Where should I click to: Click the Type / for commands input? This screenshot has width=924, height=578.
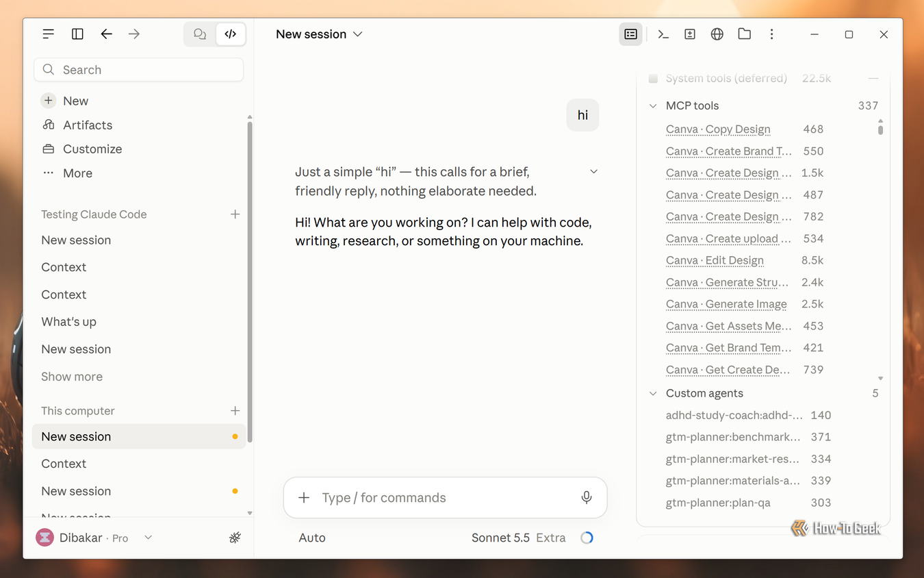444,498
